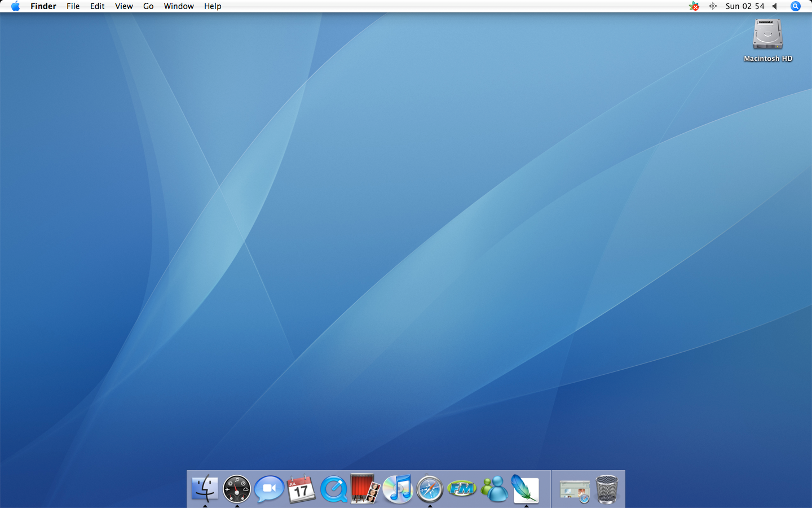Screen dimensions: 812x508
Task: Open the Help menu
Action: (x=213, y=6)
